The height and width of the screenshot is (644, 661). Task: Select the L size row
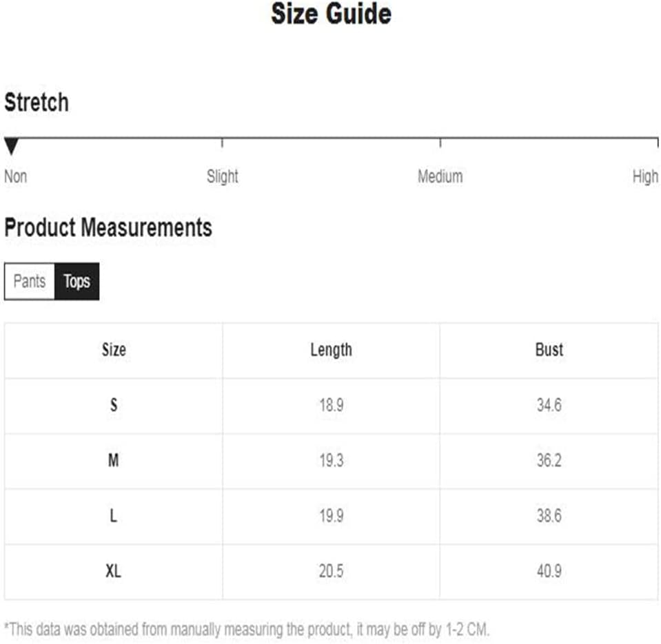pyautogui.click(x=332, y=516)
